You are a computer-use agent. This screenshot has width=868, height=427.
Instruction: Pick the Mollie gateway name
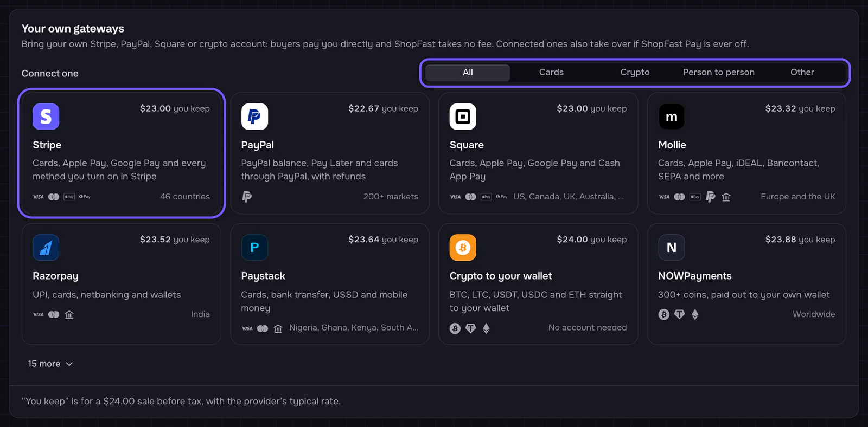tap(672, 145)
